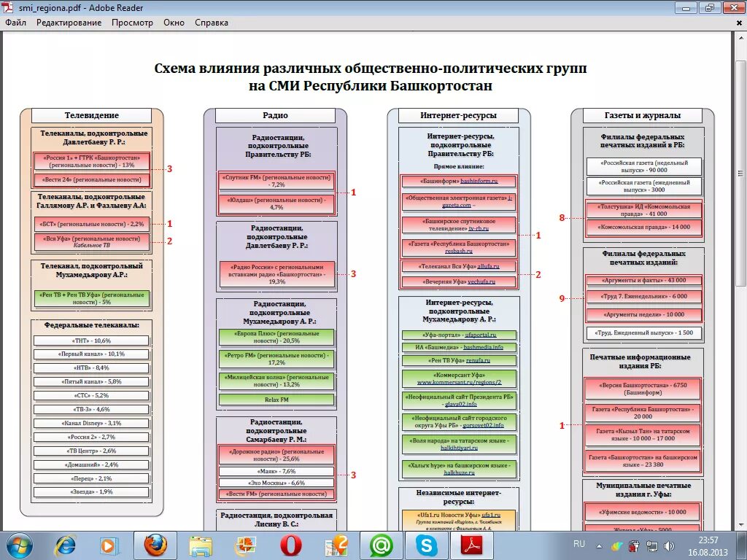Open the tv-rb.ru link

479,228
